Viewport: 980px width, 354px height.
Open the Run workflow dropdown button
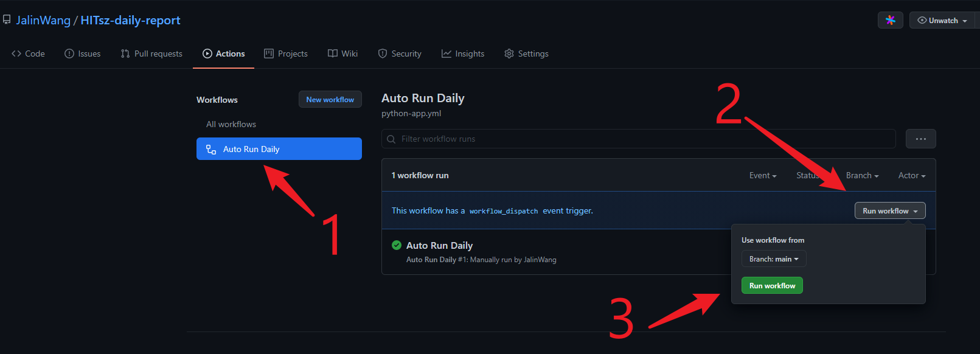pyautogui.click(x=890, y=210)
